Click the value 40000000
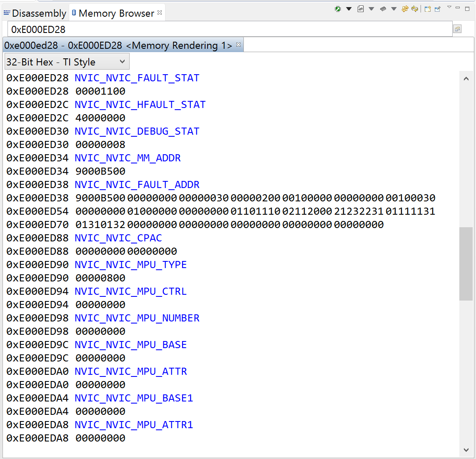Screen dimensions: 476x459 [100, 118]
